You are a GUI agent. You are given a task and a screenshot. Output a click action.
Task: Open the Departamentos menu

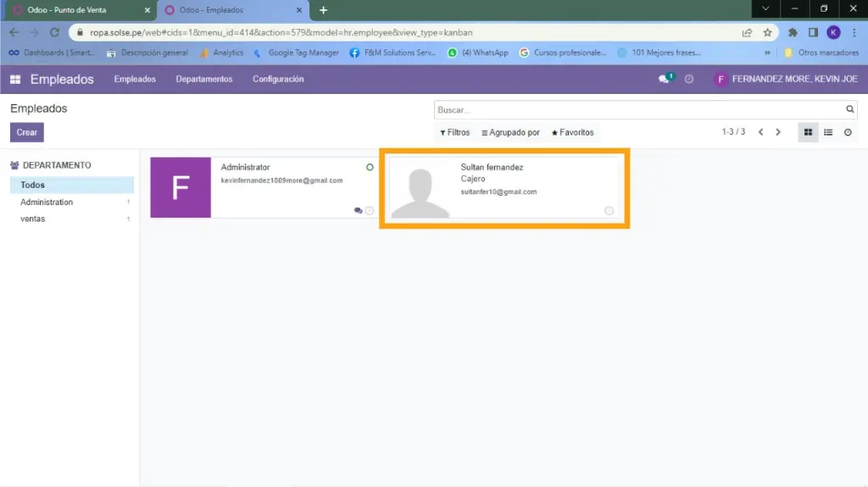click(x=204, y=80)
